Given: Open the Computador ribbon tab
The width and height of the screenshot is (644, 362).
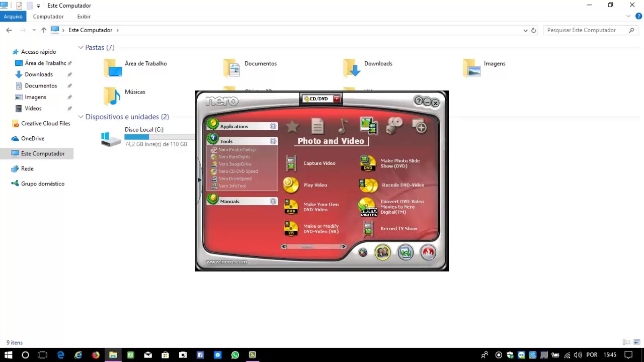Looking at the screenshot, I should 48,17.
